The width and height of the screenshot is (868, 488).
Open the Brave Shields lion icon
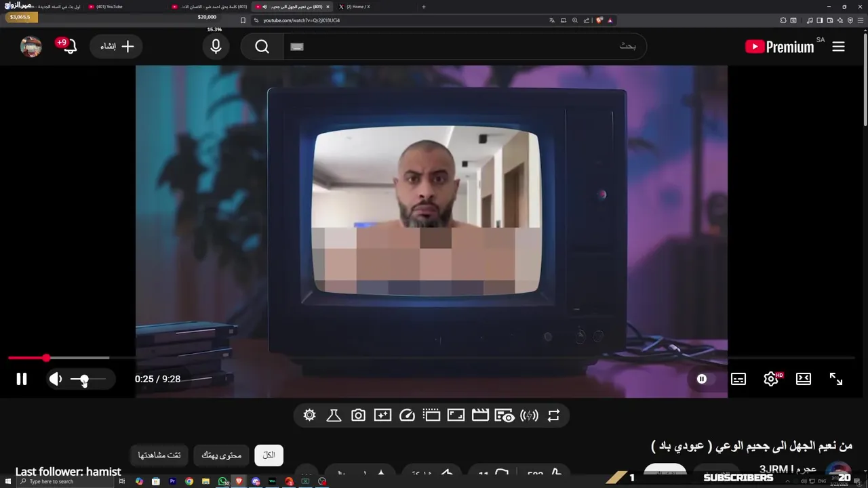pyautogui.click(x=599, y=20)
